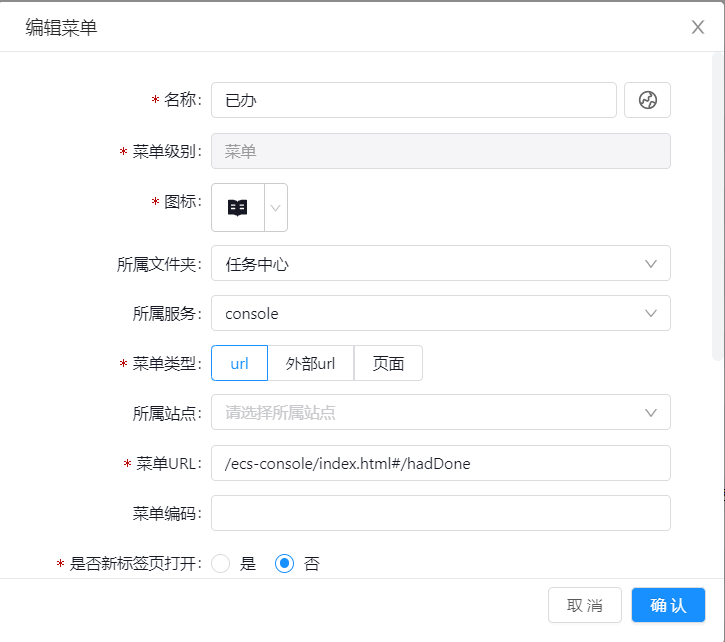Click into the 菜单URL text field
The width and height of the screenshot is (725, 642).
tap(440, 463)
